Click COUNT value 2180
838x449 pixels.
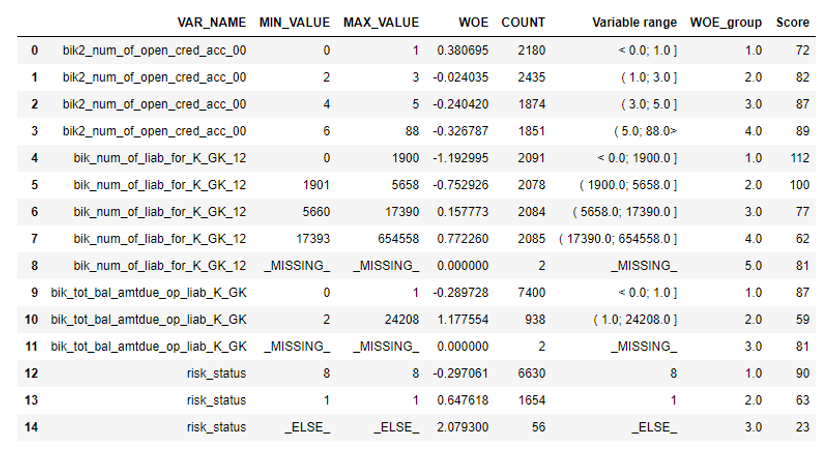tap(531, 50)
